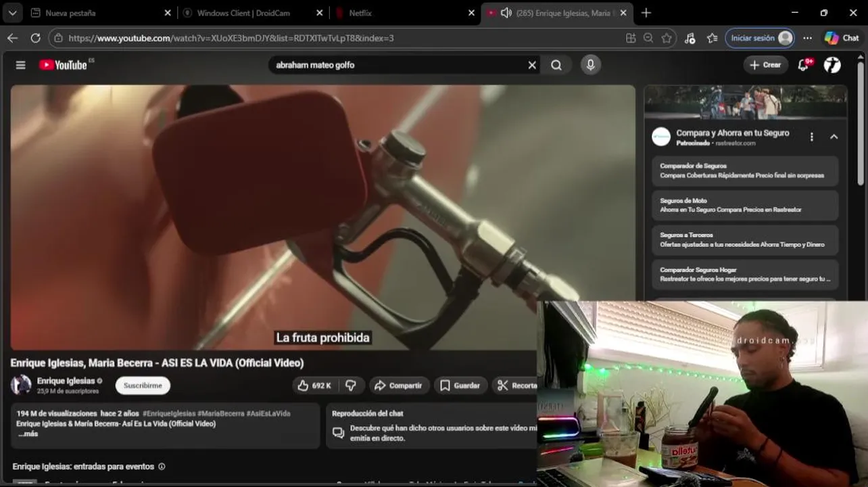This screenshot has height=487, width=868.
Task: Click the Compartir button
Action: (399, 386)
